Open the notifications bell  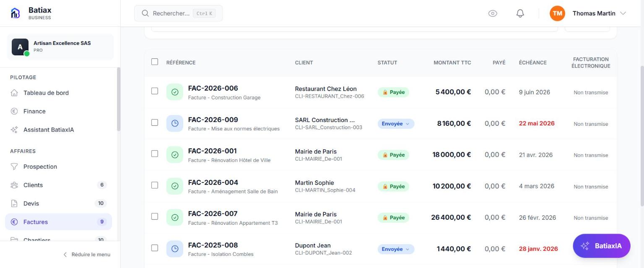point(520,13)
